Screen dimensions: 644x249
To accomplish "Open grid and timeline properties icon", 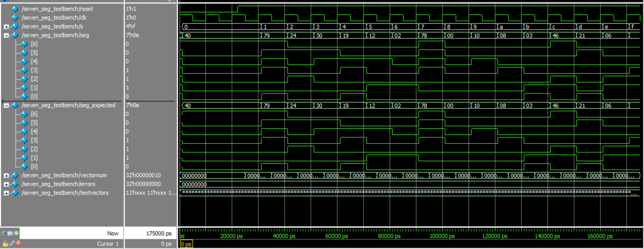I will click(10, 234).
